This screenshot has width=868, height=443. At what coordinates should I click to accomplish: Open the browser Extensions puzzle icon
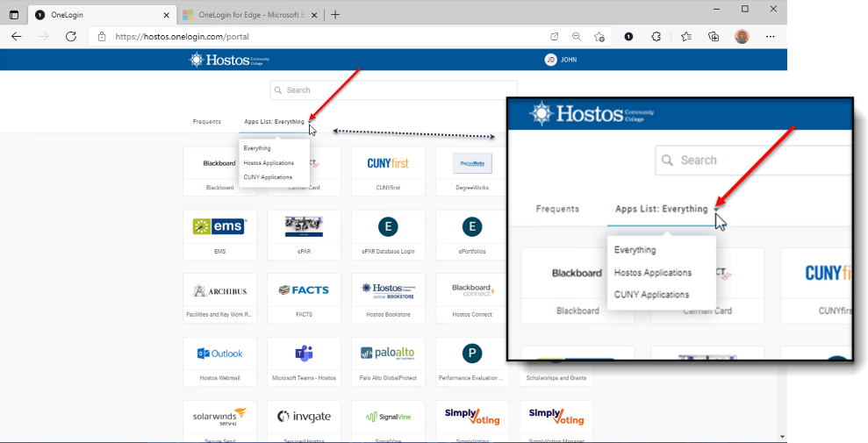pyautogui.click(x=656, y=37)
